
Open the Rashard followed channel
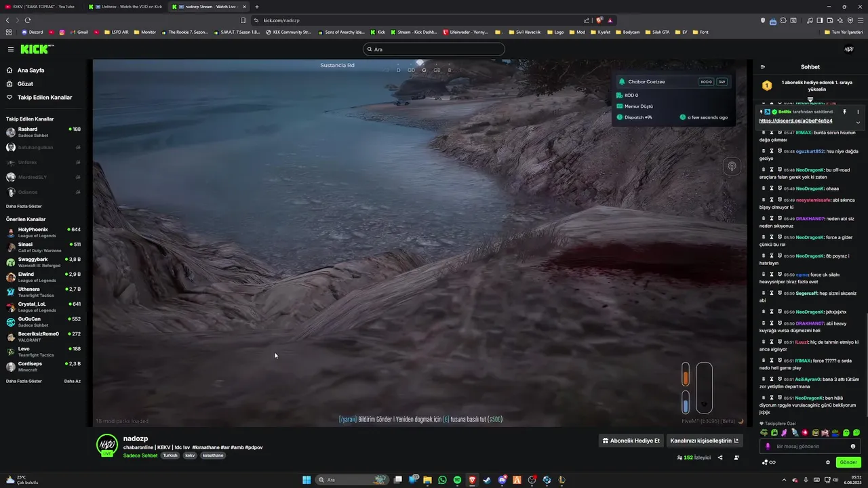[43, 132]
